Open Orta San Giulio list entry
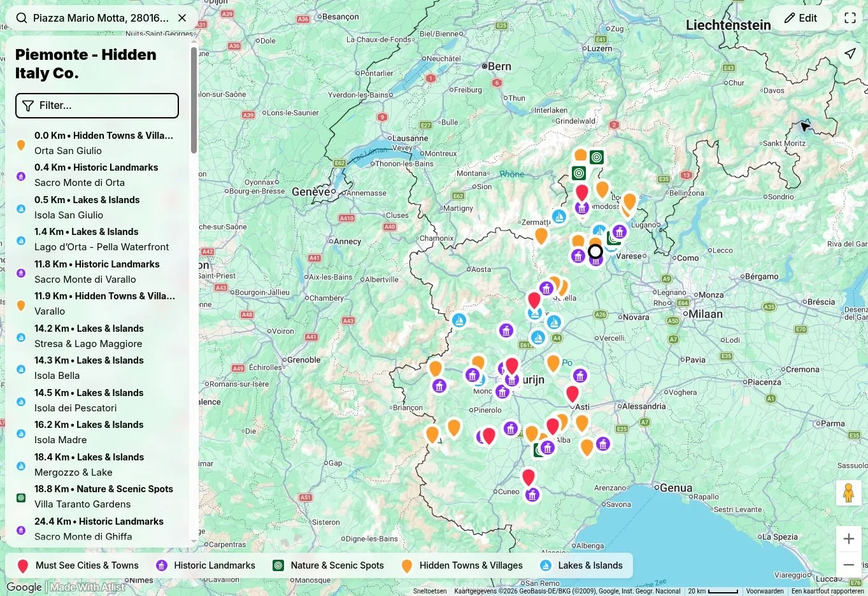Viewport: 868px width, 596px height. [x=97, y=143]
